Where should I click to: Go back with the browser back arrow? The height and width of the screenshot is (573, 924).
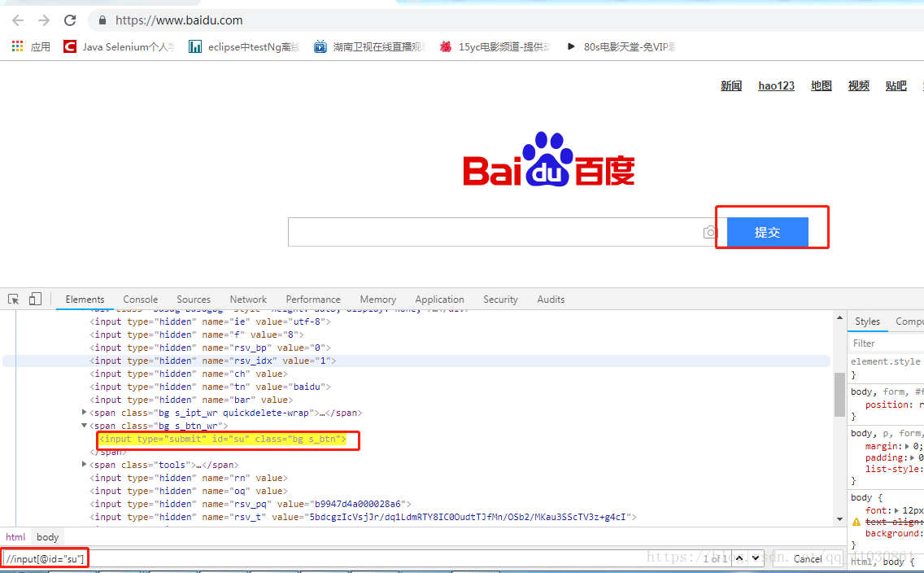pyautogui.click(x=18, y=20)
